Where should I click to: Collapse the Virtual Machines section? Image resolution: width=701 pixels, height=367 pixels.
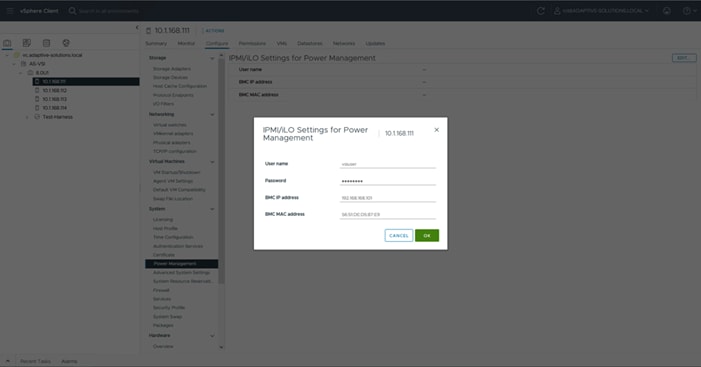pos(212,162)
